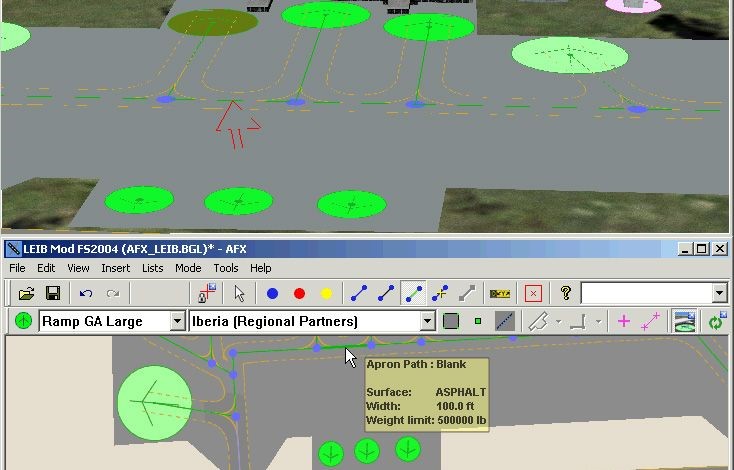The width and height of the screenshot is (734, 470).
Task: Open the Insert menu
Action: coord(115,268)
